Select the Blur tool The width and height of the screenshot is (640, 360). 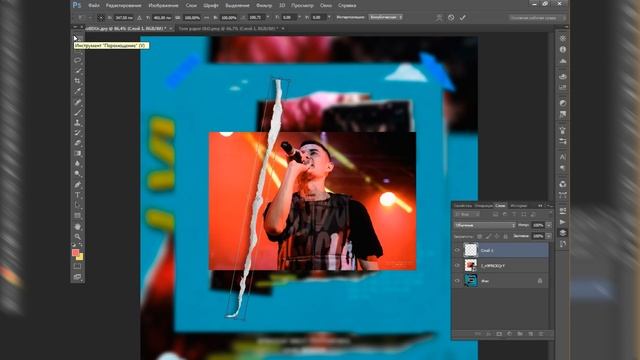click(x=77, y=164)
